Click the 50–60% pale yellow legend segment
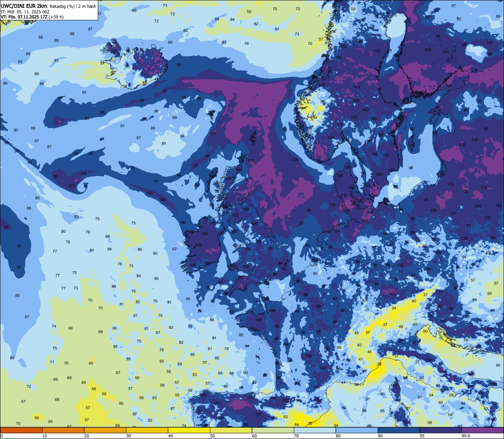 point(231,430)
